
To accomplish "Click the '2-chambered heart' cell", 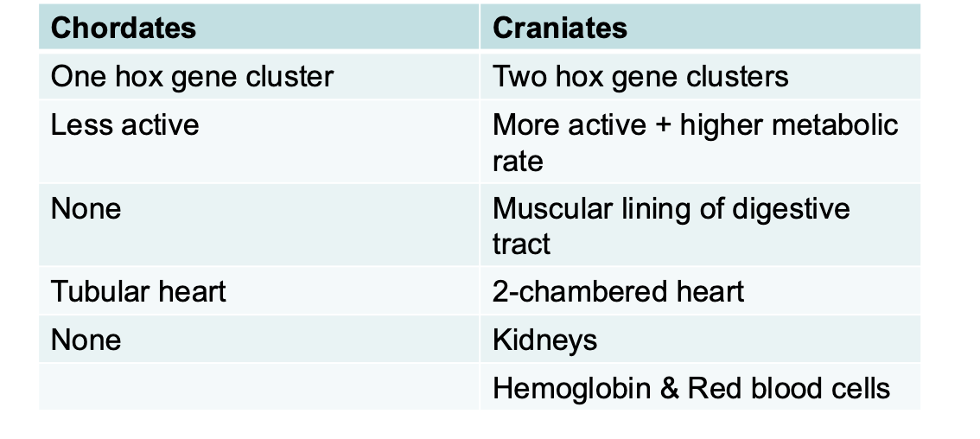I will (618, 291).
